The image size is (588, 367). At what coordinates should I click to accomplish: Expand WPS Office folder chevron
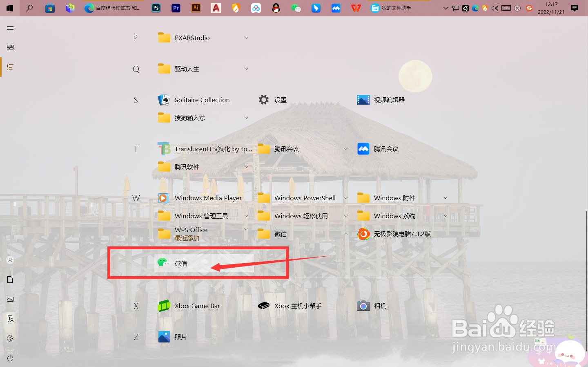pos(246,230)
